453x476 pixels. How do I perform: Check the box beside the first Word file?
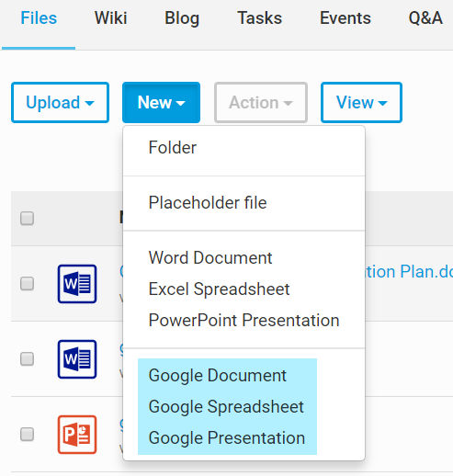click(x=27, y=283)
